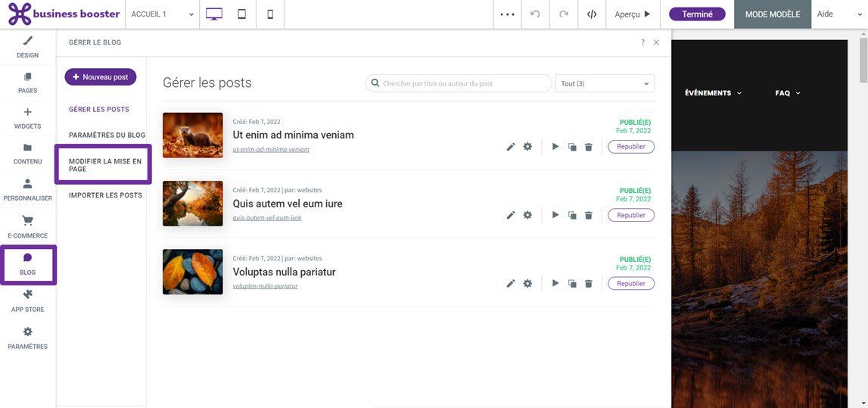Image resolution: width=868 pixels, height=408 pixels.
Task: Open developer mode code icon
Action: click(x=592, y=14)
